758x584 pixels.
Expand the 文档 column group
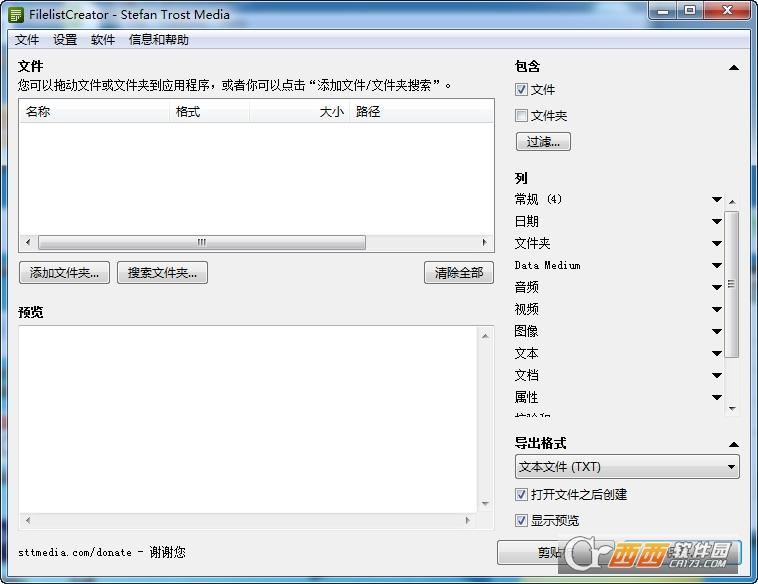[717, 376]
